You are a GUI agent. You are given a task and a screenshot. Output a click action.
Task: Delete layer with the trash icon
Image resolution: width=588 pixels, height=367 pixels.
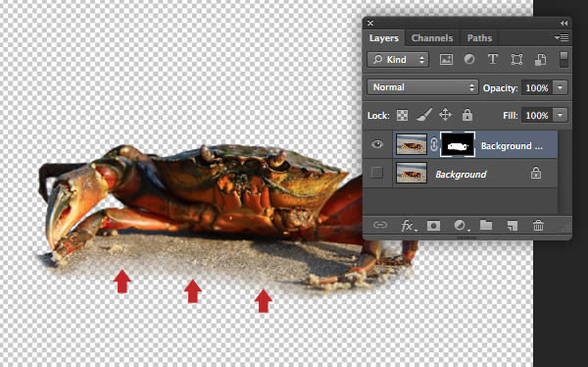pos(538,226)
